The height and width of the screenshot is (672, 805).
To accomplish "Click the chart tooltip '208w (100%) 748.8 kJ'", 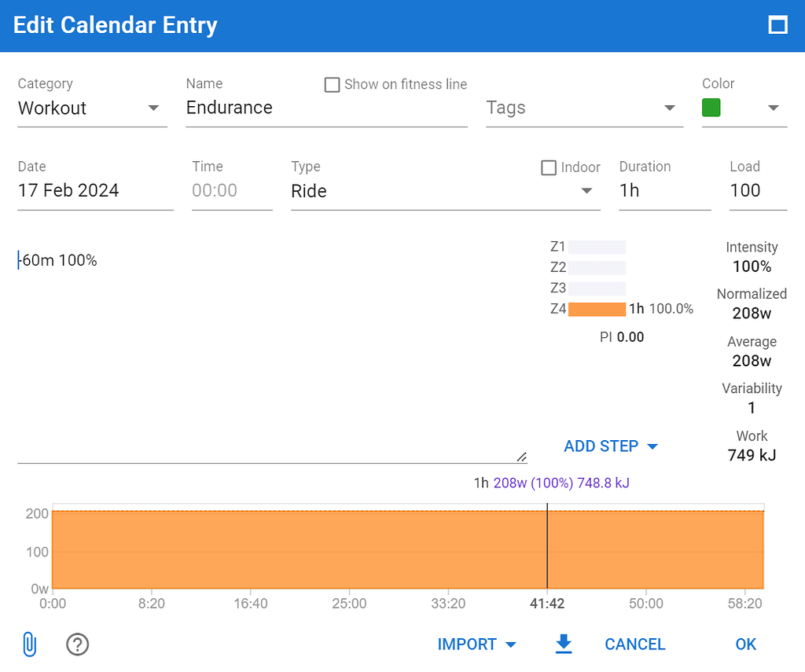I will coord(561,483).
